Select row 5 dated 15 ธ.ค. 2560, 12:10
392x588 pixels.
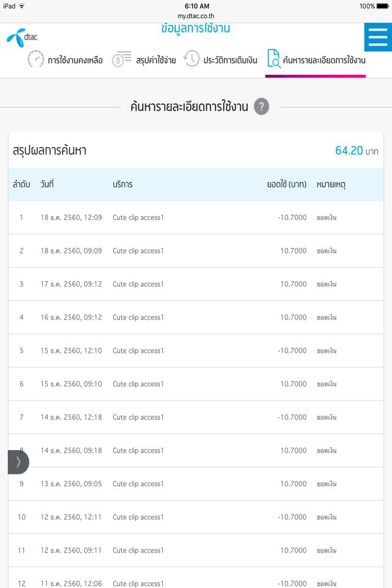[x=196, y=350]
